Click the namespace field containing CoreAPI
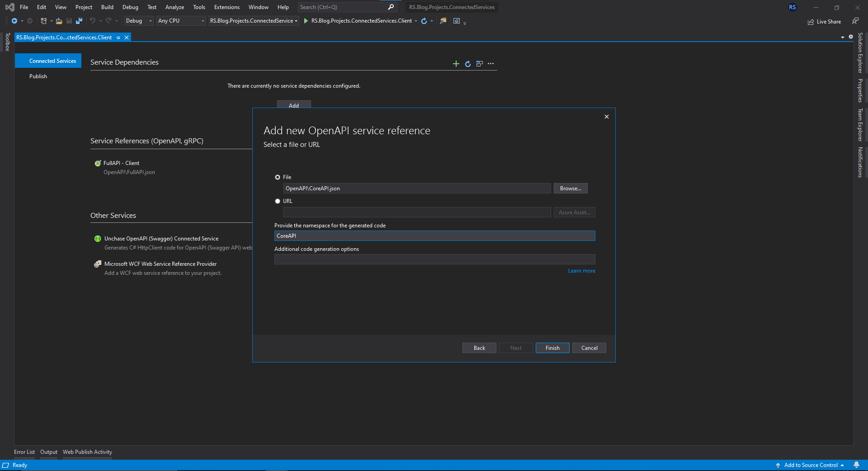 click(434, 236)
